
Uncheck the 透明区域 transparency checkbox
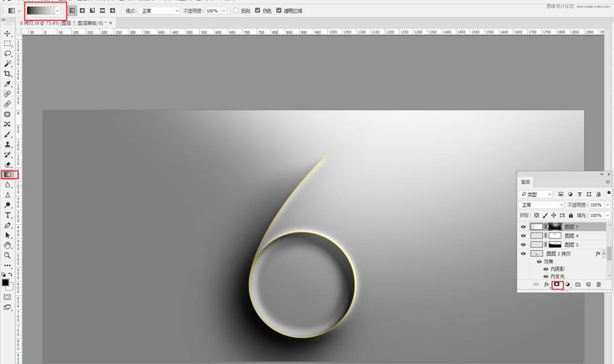(279, 11)
